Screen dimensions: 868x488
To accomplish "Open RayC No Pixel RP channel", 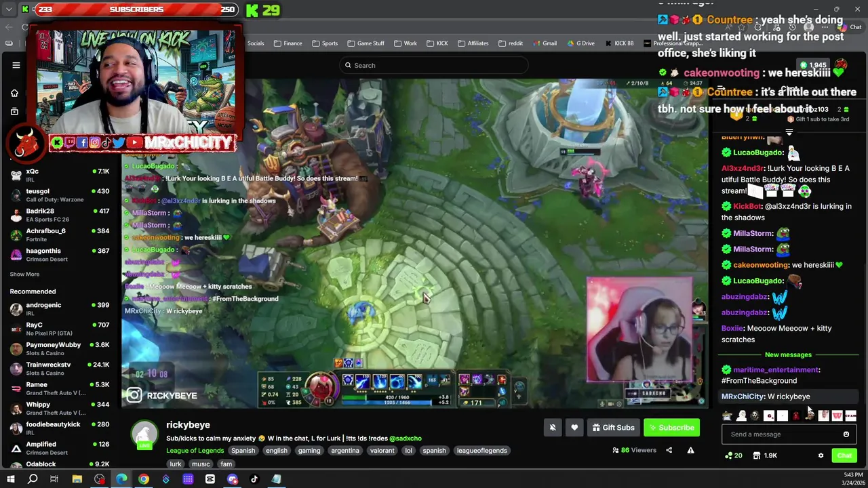I will pos(60,329).
